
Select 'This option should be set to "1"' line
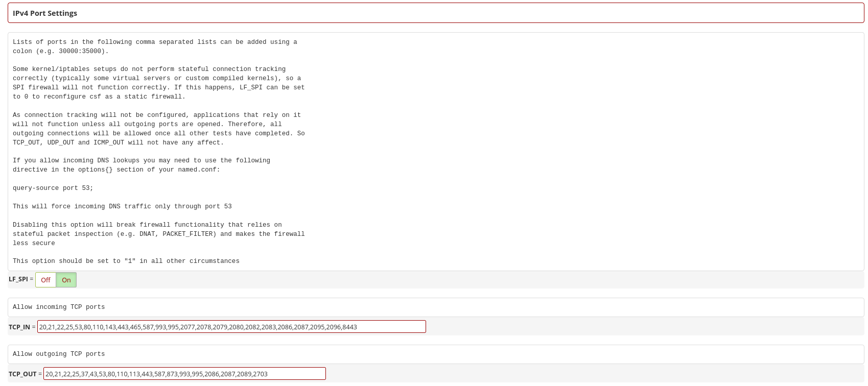pos(126,261)
